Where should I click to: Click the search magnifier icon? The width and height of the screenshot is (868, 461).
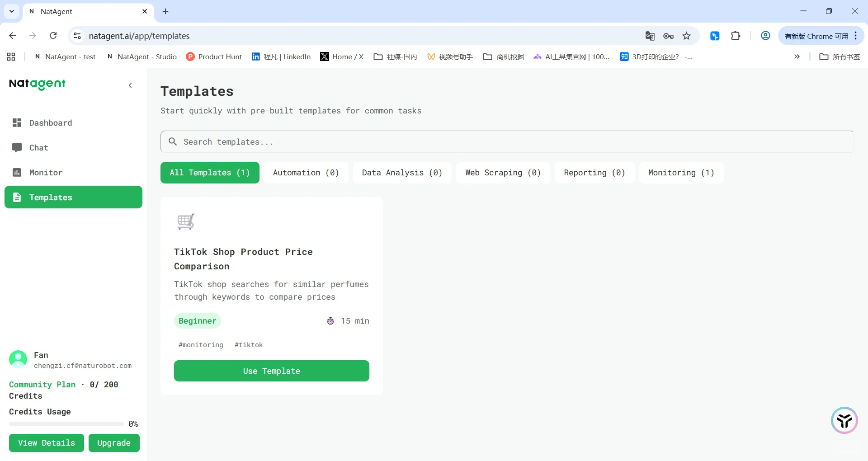(173, 142)
